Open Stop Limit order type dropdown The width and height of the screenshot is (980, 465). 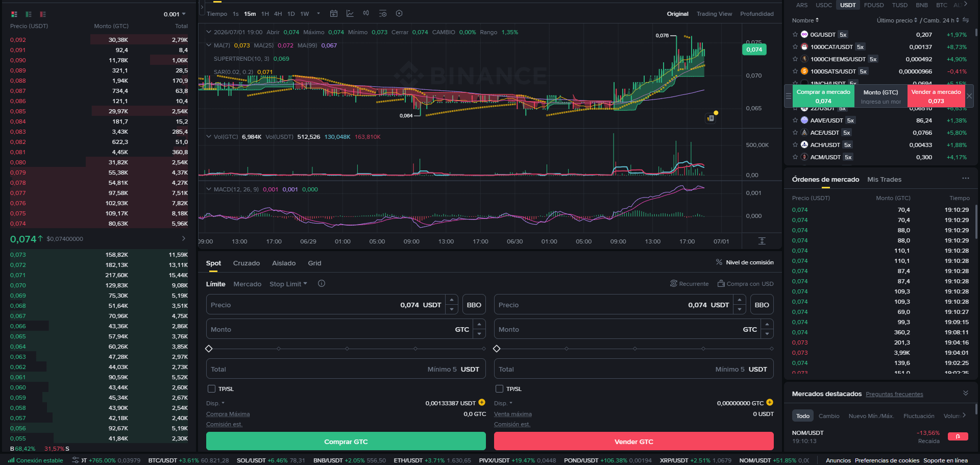(288, 284)
